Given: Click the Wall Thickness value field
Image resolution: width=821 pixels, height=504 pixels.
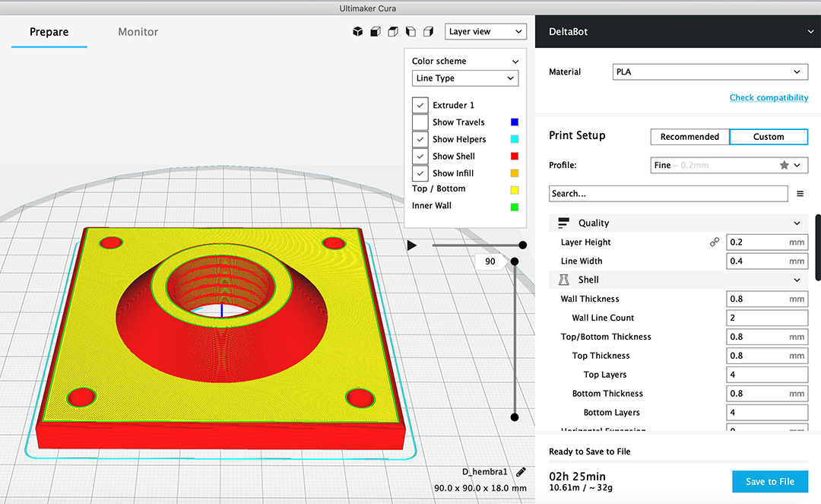Looking at the screenshot, I should (766, 299).
